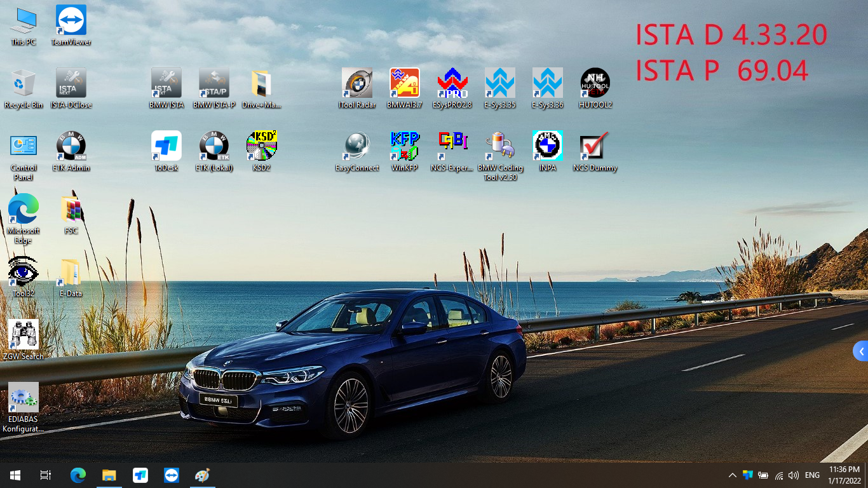
Task: Open BMW Coding Tool v2.50
Action: tap(500, 156)
